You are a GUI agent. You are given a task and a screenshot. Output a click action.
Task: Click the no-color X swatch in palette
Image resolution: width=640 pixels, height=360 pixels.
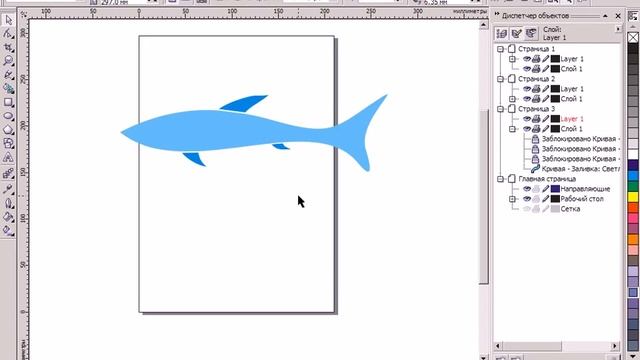(x=633, y=38)
